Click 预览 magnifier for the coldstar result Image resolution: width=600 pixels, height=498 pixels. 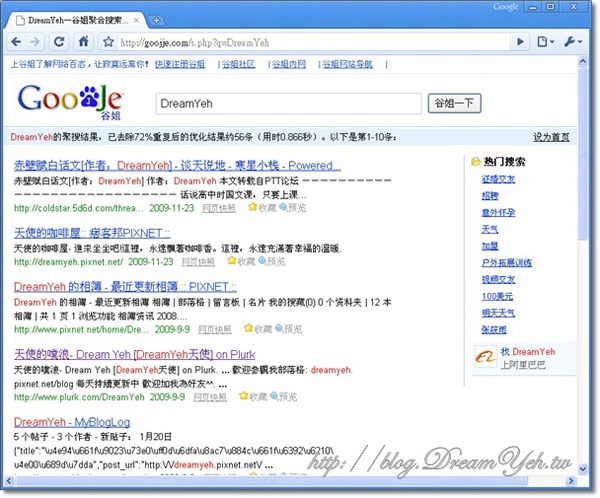pos(293,207)
